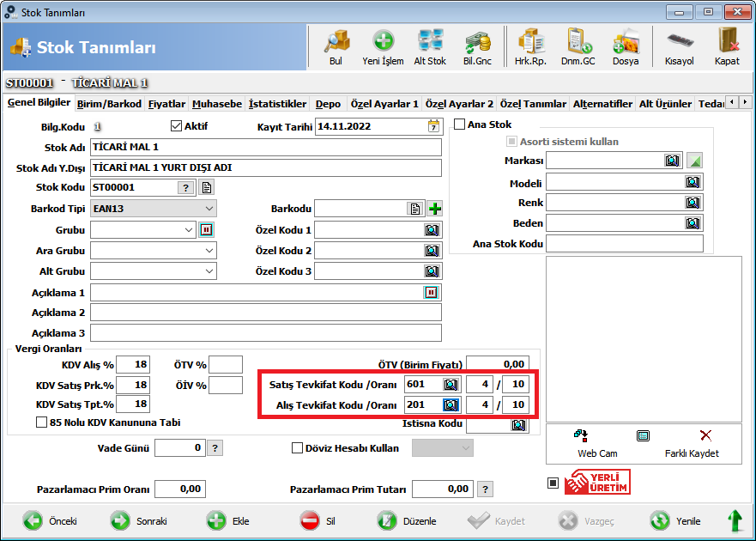Open the İstatistikler tab
The height and width of the screenshot is (541, 756).
point(278,104)
